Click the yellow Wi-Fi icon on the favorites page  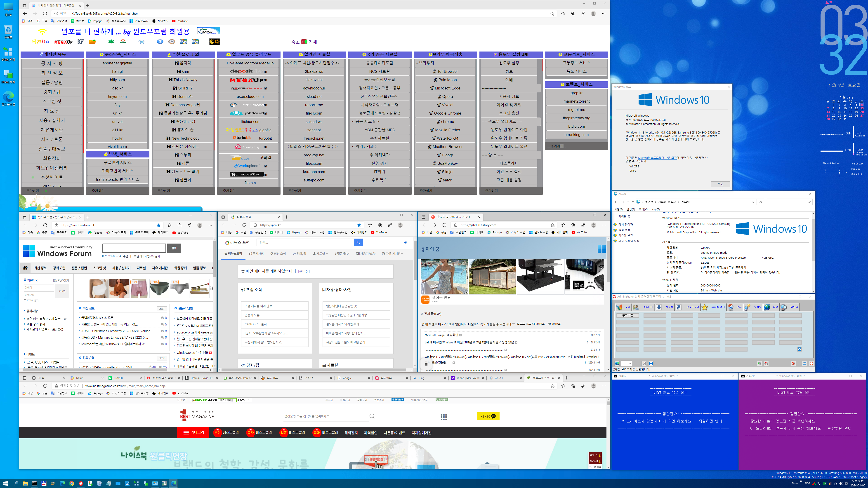(42, 32)
